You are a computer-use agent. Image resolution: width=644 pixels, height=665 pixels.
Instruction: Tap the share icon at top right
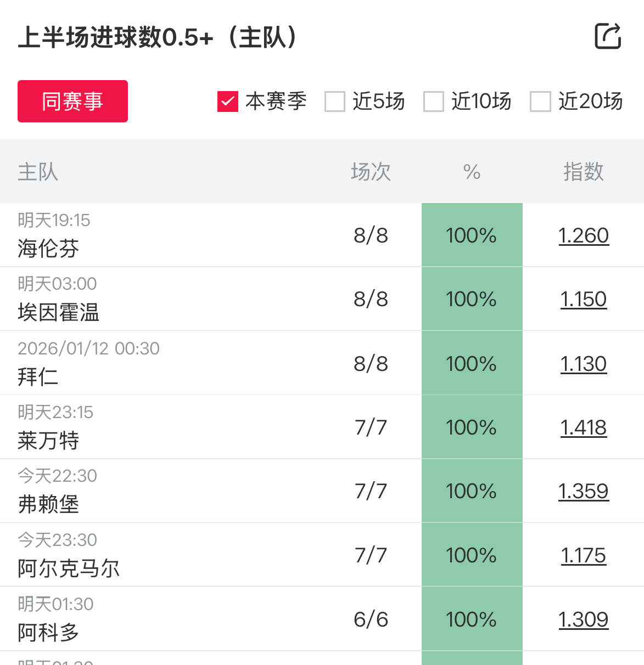(x=608, y=36)
